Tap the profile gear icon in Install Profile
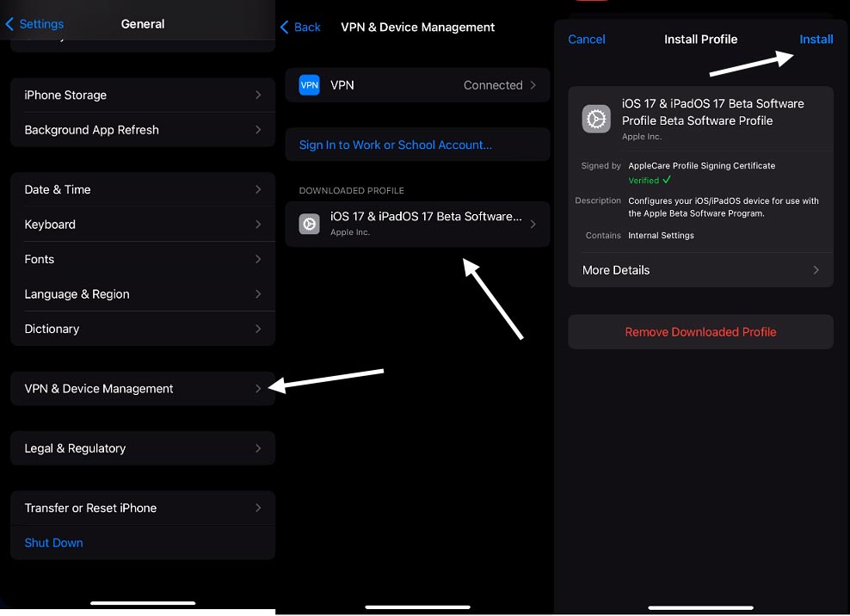This screenshot has width=850, height=616. 595,119
